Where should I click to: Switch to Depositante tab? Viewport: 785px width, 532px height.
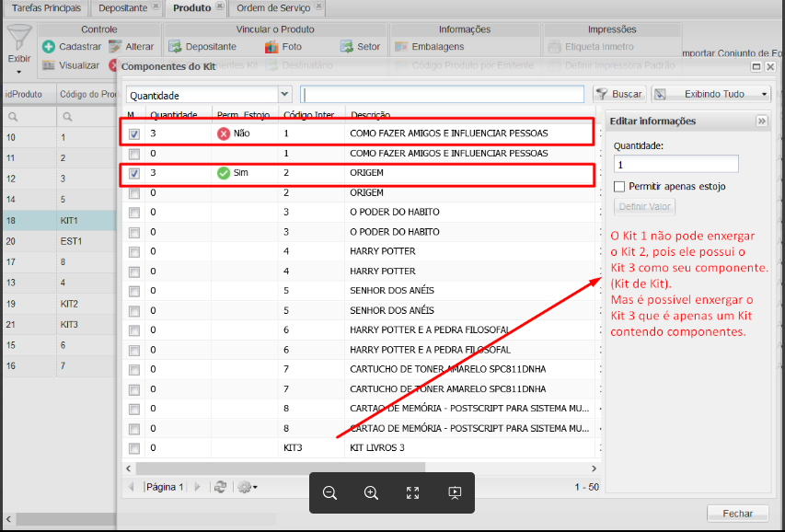(x=123, y=8)
